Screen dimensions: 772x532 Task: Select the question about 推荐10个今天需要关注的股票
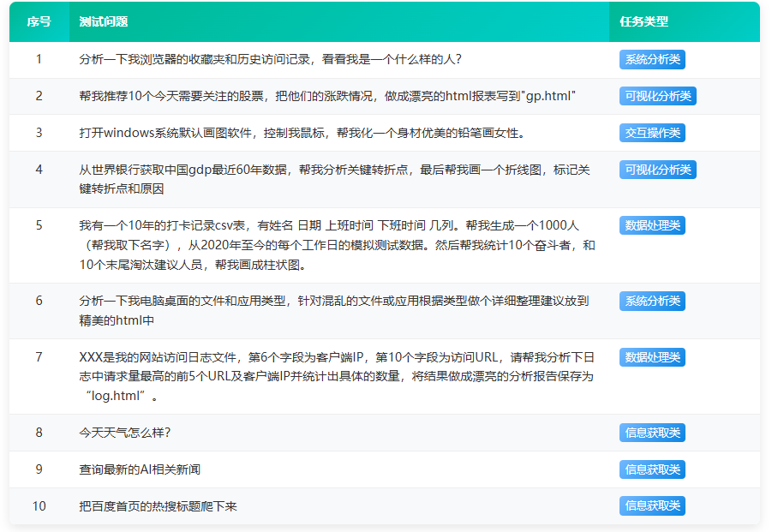pos(327,96)
